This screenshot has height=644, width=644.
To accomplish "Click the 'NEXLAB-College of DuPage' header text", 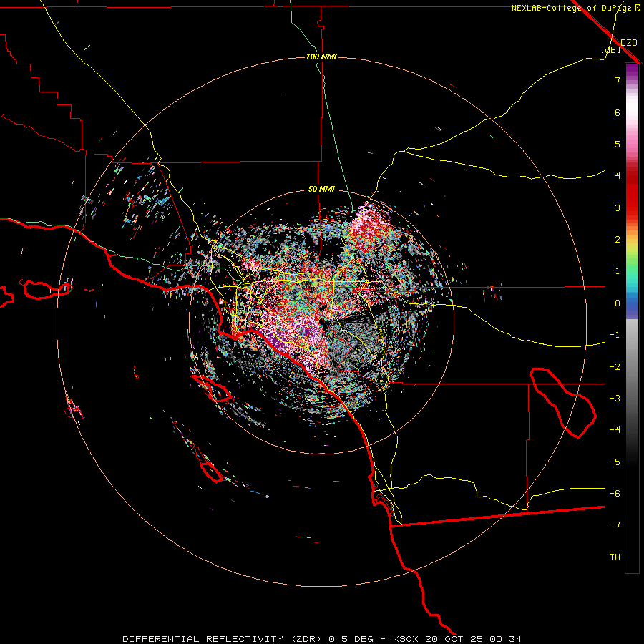I will (571, 8).
